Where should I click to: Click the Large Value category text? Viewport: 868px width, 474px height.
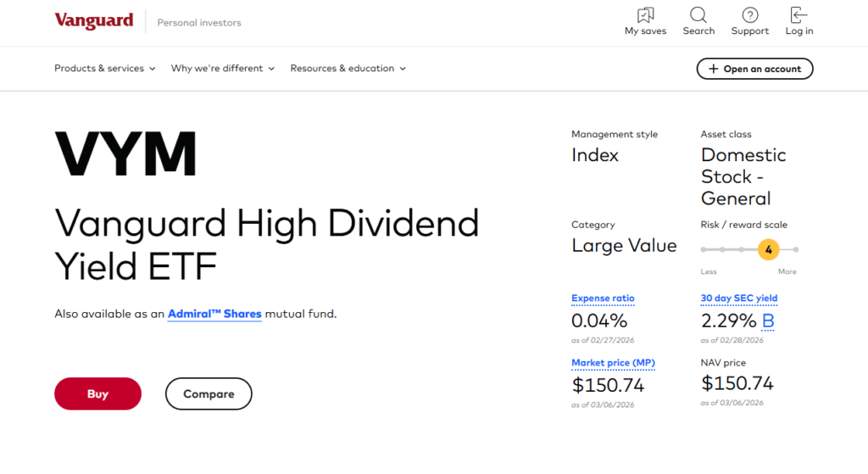pyautogui.click(x=624, y=245)
